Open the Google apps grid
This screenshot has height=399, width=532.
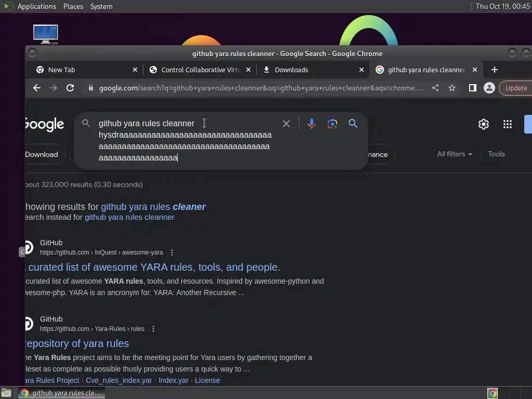click(508, 124)
